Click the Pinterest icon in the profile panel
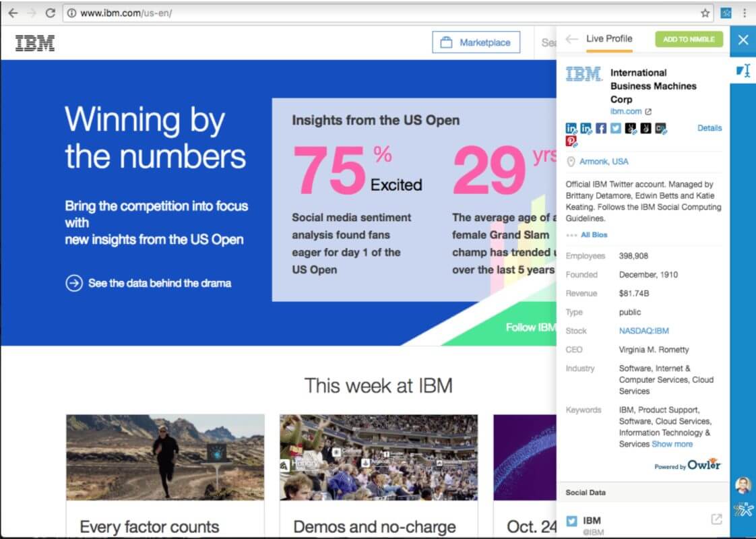Screen dimensions: 756x539 coord(571,141)
